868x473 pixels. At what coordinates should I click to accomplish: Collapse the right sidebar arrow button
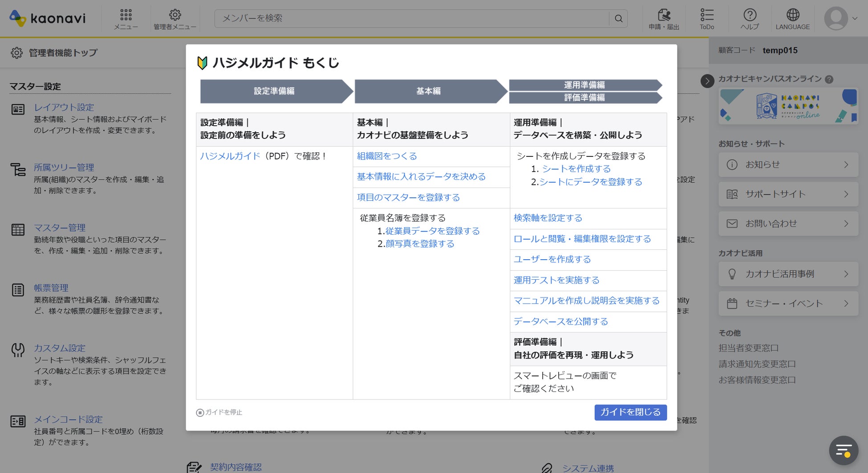coord(707,81)
